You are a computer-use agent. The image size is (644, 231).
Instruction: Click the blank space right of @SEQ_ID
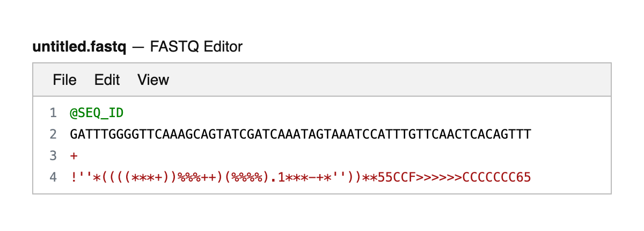click(322, 113)
